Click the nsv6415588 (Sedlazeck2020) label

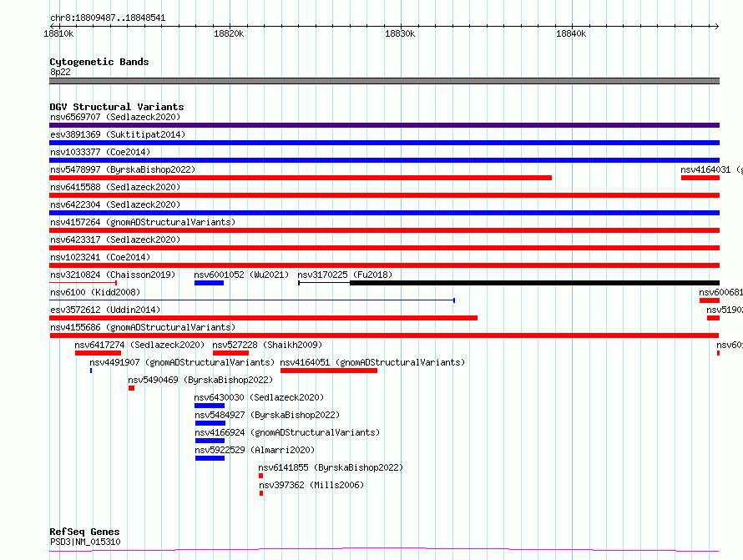115,187
